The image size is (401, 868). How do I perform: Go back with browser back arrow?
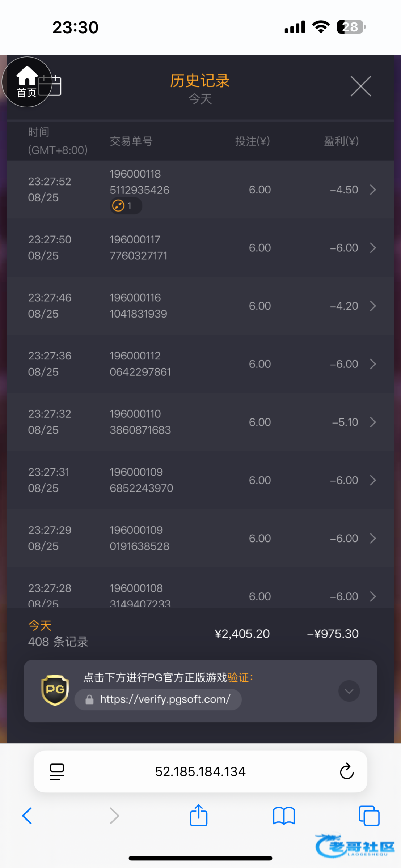click(x=28, y=816)
